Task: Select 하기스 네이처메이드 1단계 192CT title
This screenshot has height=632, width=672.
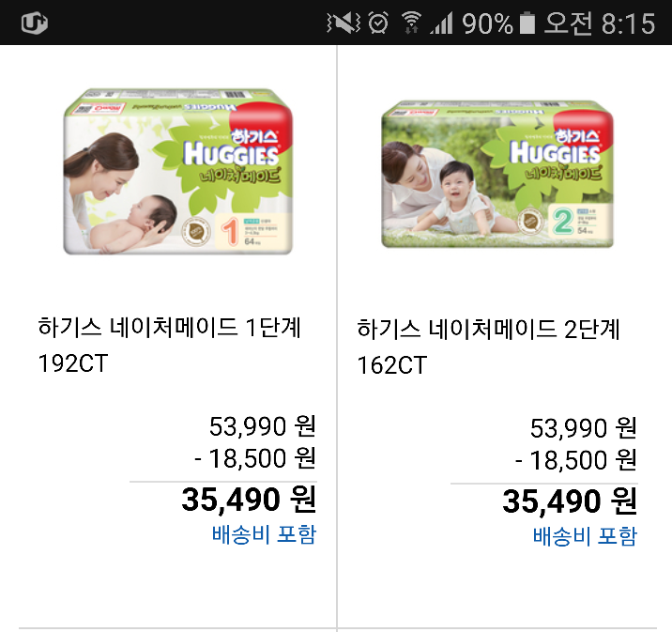Action: [169, 346]
